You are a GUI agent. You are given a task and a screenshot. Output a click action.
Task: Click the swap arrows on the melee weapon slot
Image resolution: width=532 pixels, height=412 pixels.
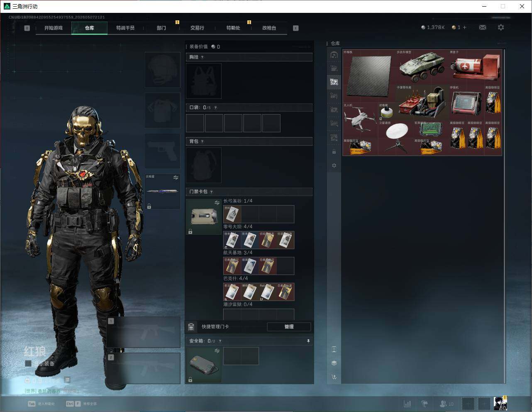click(x=176, y=177)
